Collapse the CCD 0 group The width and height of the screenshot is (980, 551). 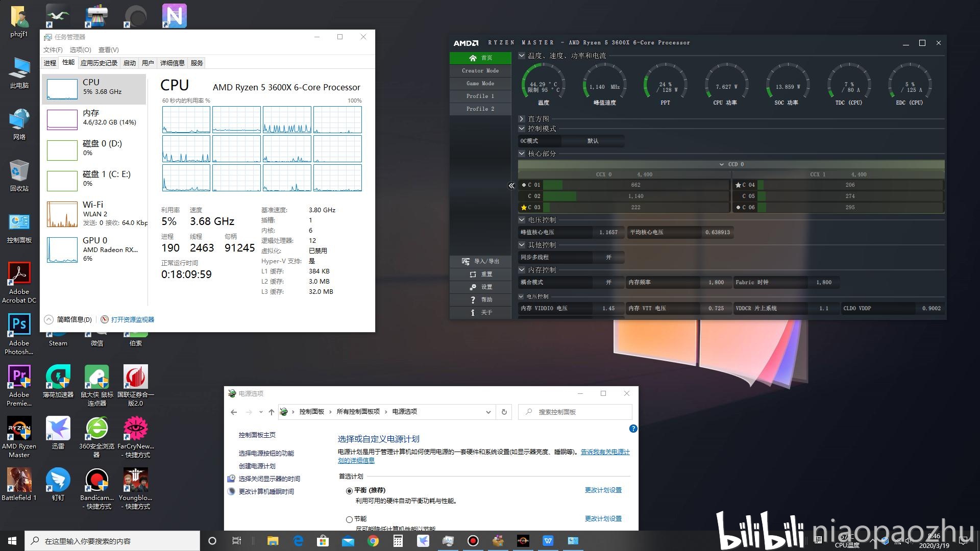coord(721,164)
